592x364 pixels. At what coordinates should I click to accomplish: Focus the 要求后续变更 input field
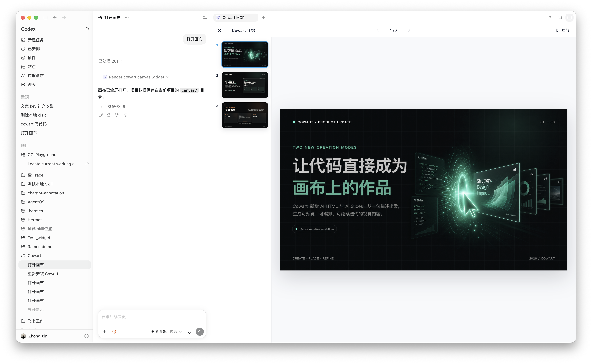coord(152,317)
